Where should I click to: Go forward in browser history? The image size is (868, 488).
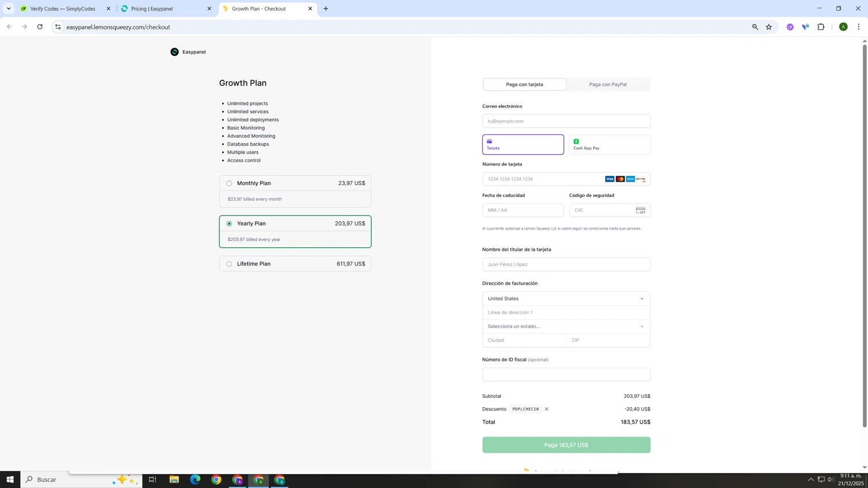pos(24,27)
